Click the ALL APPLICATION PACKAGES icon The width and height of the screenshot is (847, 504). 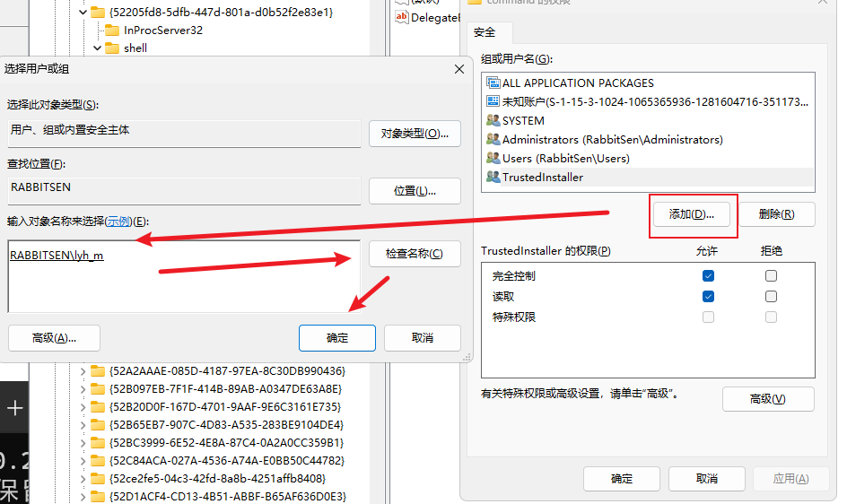click(x=493, y=83)
